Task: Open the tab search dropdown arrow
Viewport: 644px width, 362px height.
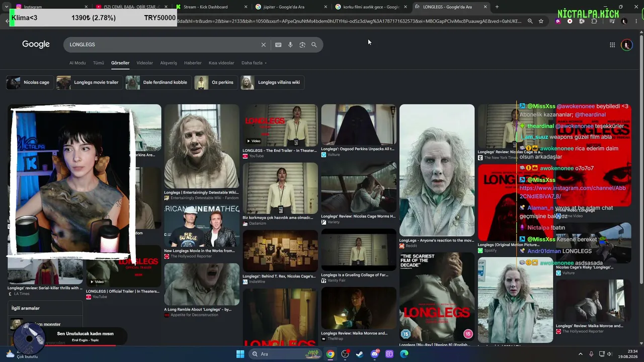Action: 6,7
